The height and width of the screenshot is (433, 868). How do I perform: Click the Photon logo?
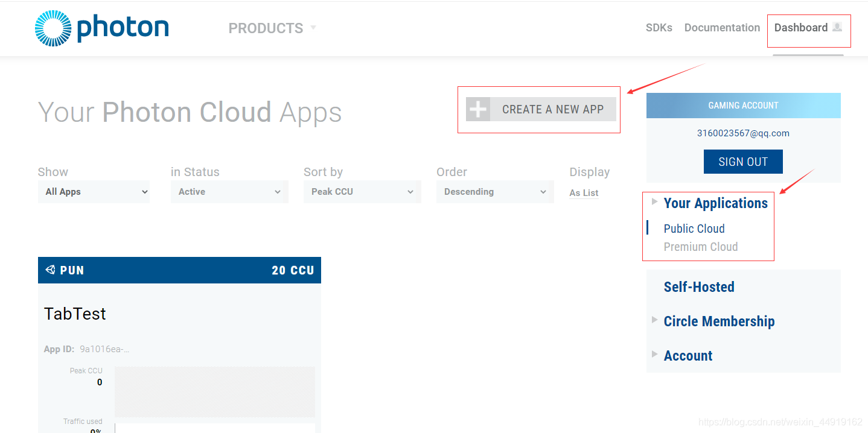pyautogui.click(x=101, y=28)
